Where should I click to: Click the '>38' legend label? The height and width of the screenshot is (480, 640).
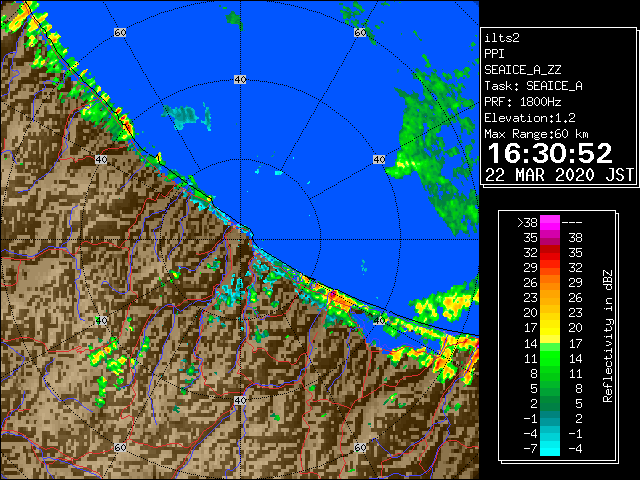(527, 222)
